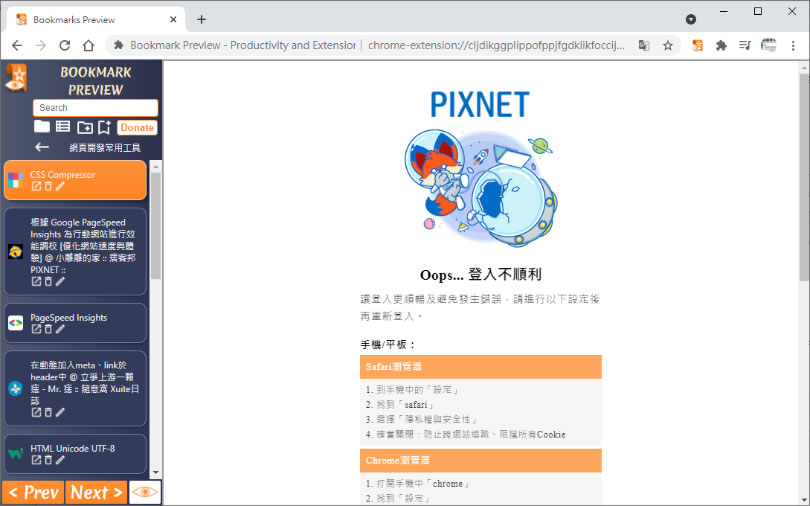The width and height of the screenshot is (810, 506).
Task: Click the bookmark list scroll down arrow
Action: pos(155,472)
